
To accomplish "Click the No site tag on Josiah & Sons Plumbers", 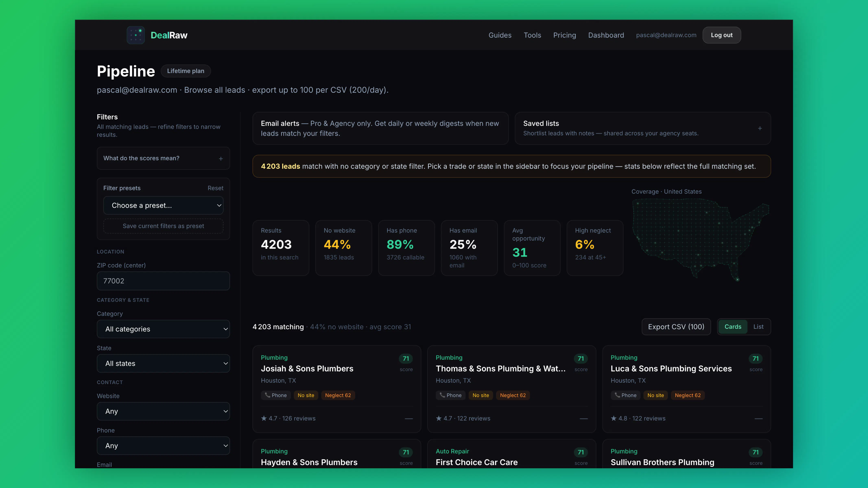I will tap(306, 395).
